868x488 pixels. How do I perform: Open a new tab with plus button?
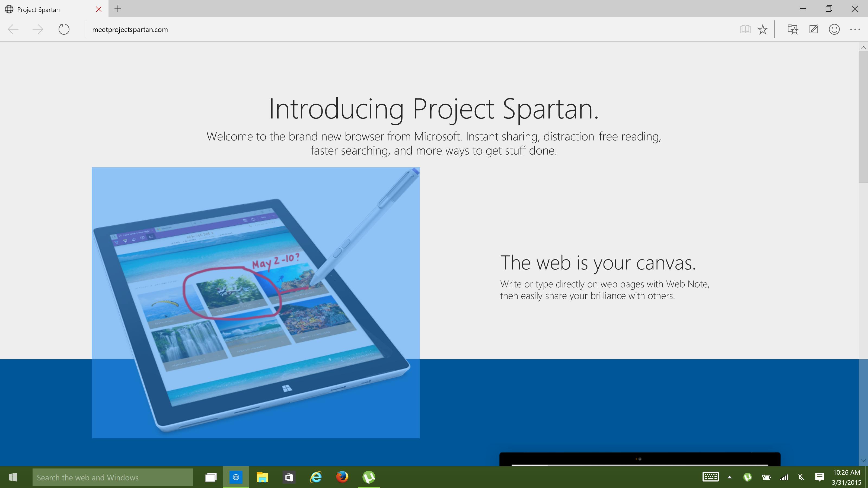(118, 9)
